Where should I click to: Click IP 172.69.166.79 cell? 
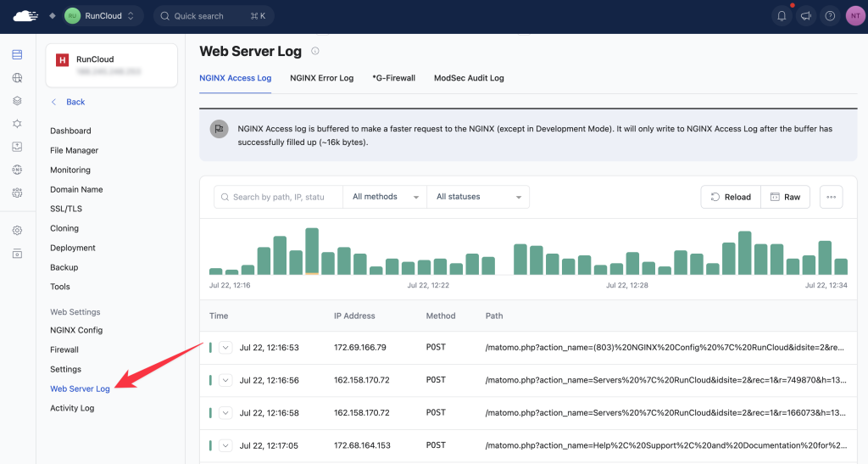pyautogui.click(x=359, y=348)
